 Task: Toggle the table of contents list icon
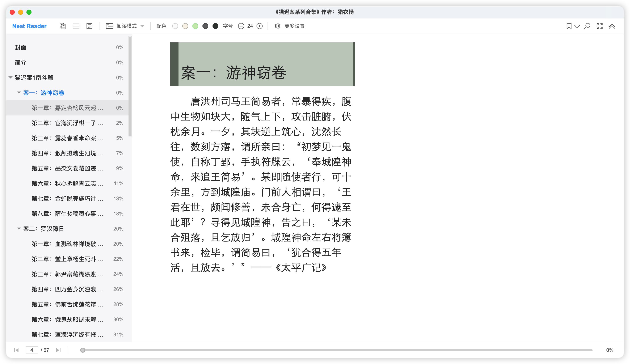(76, 26)
